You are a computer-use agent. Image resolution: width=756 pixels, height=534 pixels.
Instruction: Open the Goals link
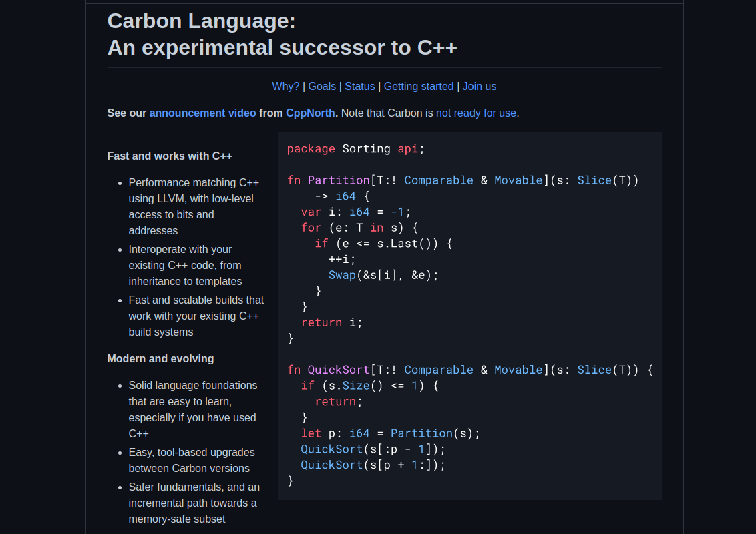click(322, 87)
